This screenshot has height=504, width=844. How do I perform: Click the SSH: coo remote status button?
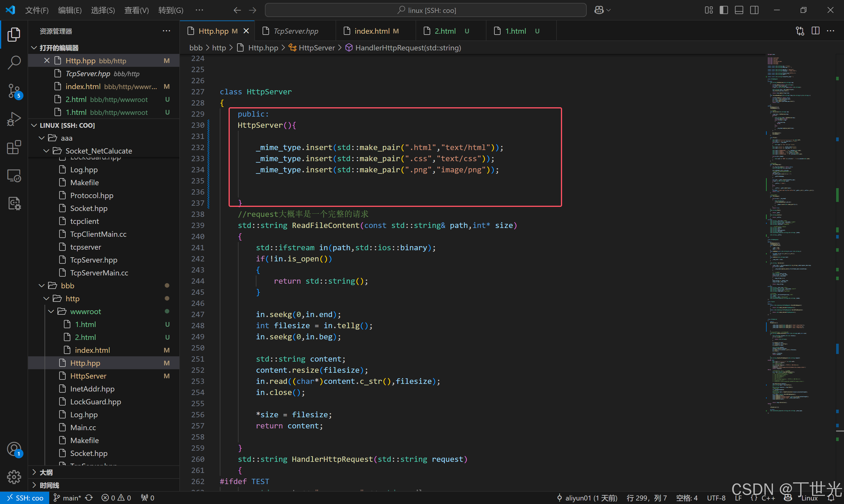[25, 498]
